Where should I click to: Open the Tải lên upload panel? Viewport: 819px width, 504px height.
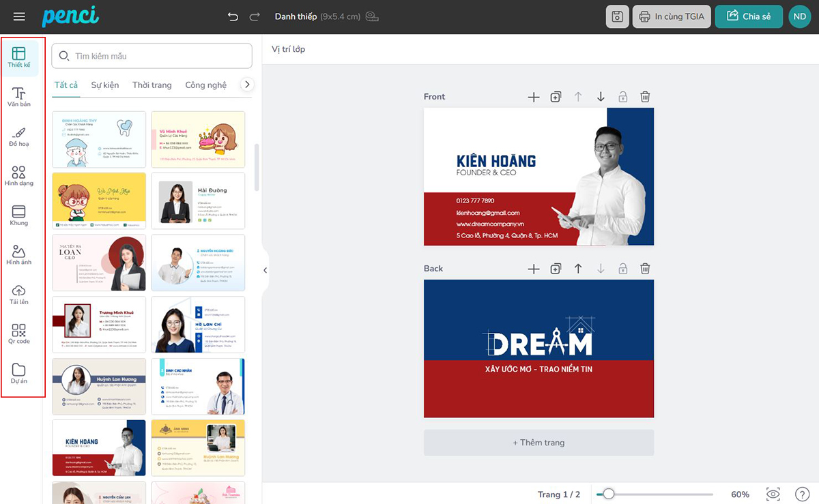coord(19,295)
